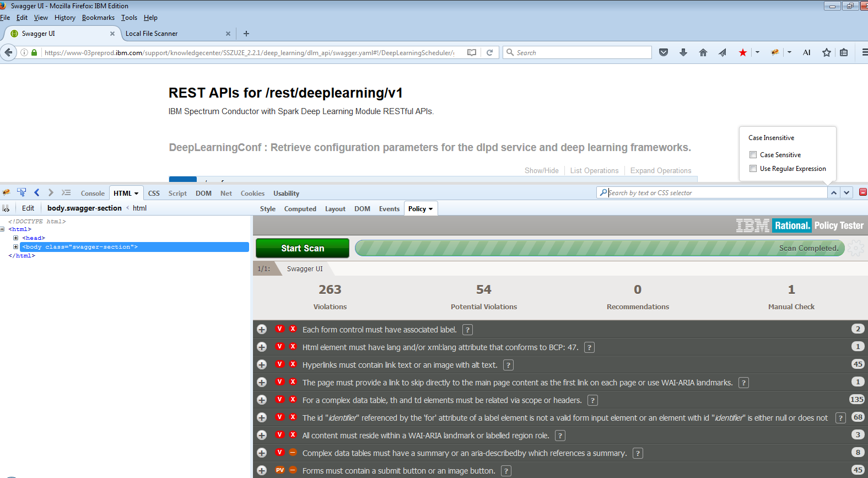Switch to reader view with the book icon
The image size is (868, 478).
coord(472,52)
